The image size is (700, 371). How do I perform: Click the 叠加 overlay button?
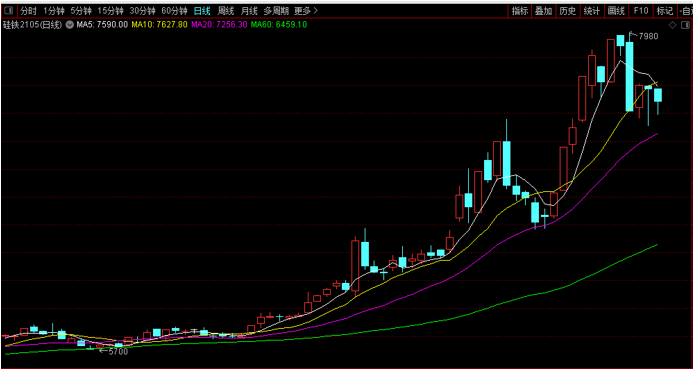click(544, 11)
